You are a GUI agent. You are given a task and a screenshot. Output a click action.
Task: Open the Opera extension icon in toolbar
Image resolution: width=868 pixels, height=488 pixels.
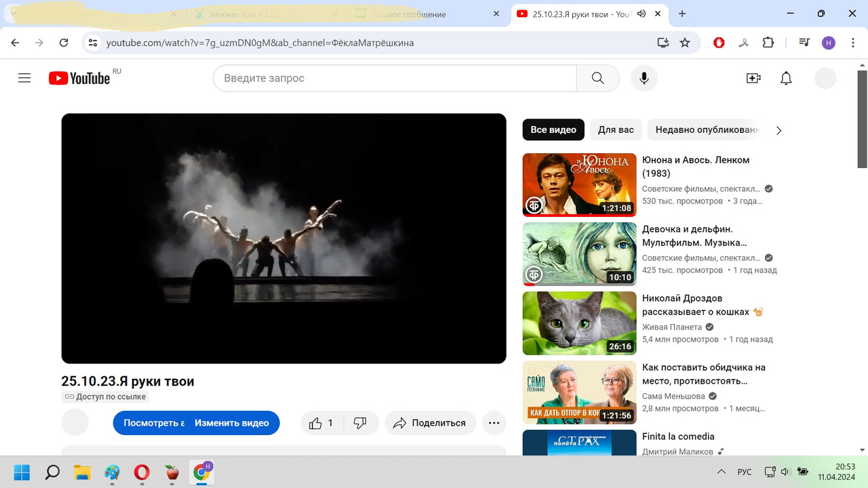(x=719, y=43)
